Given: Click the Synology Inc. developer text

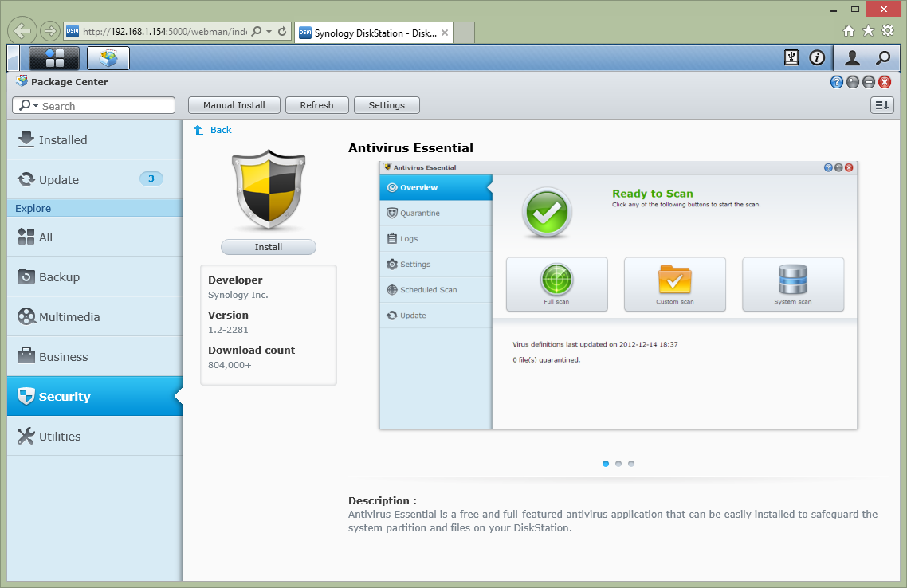Looking at the screenshot, I should coord(238,295).
